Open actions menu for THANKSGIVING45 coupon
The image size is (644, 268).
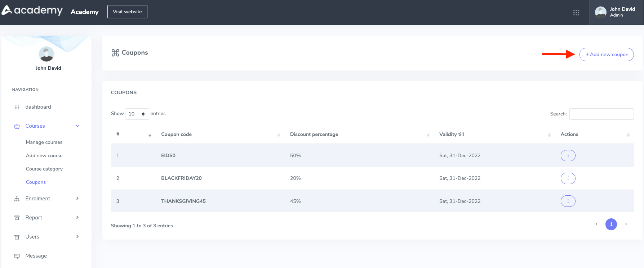(568, 201)
